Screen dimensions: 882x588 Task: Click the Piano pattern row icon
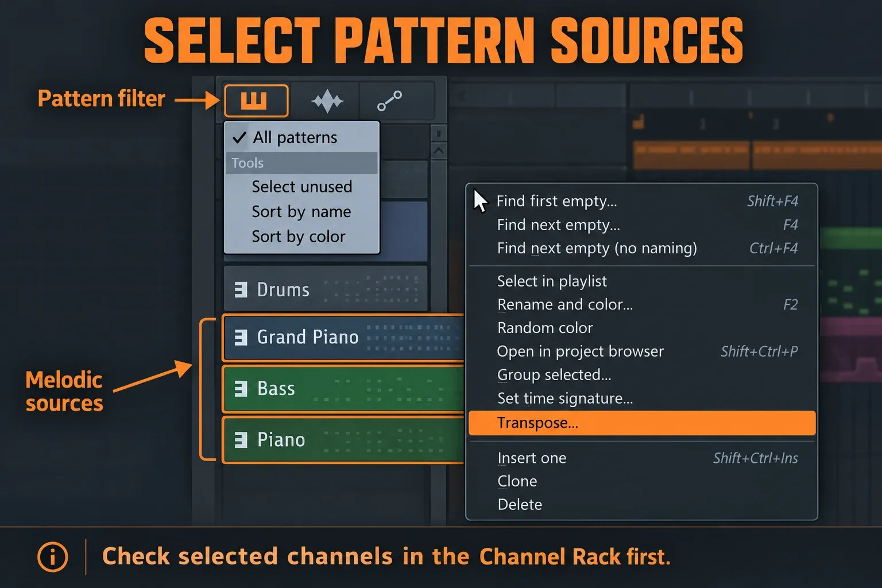tap(241, 440)
